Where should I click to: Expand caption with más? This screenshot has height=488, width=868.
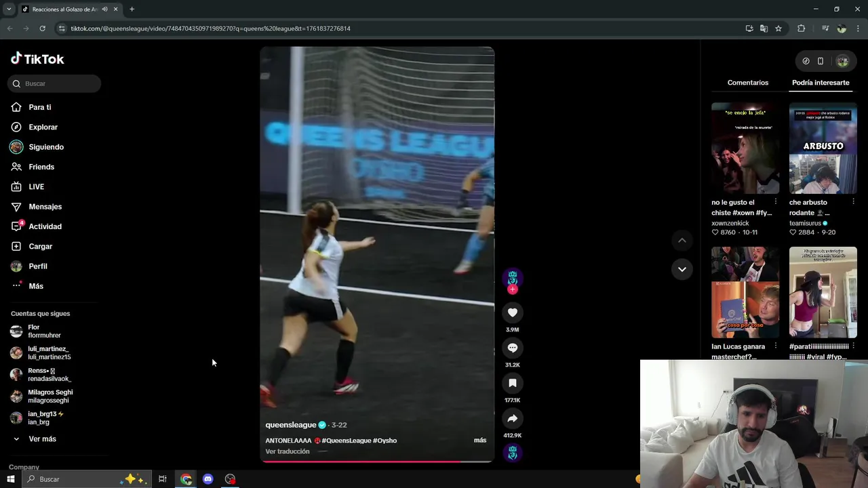pos(480,441)
